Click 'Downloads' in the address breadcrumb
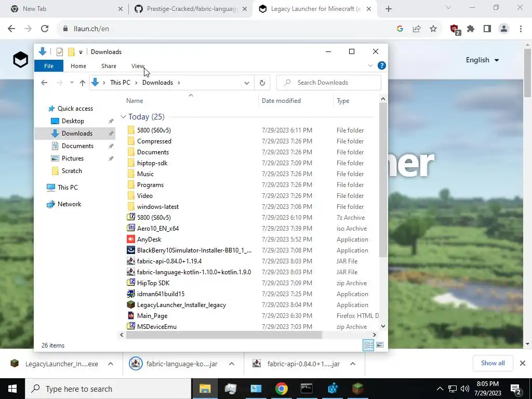 (157, 83)
